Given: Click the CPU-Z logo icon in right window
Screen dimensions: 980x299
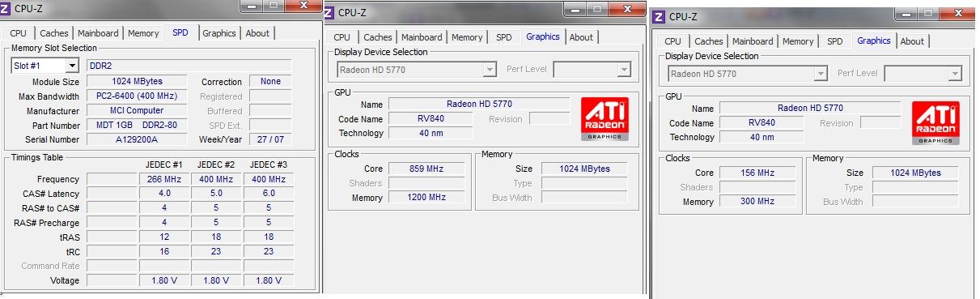Looking at the screenshot, I should tap(660, 16).
